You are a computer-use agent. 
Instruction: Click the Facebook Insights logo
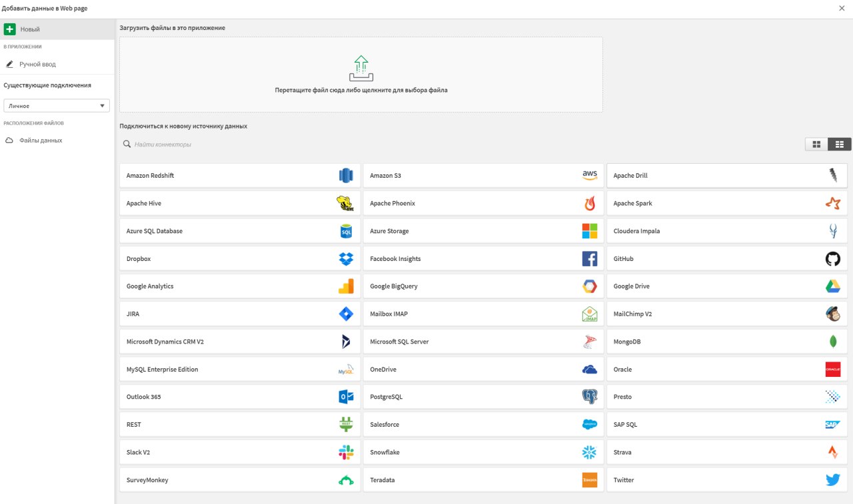(x=589, y=259)
